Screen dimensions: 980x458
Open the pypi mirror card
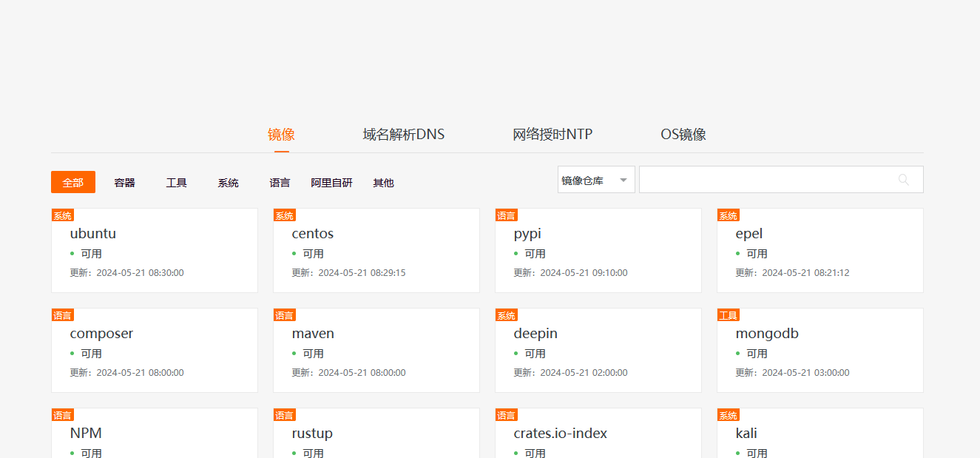point(598,250)
